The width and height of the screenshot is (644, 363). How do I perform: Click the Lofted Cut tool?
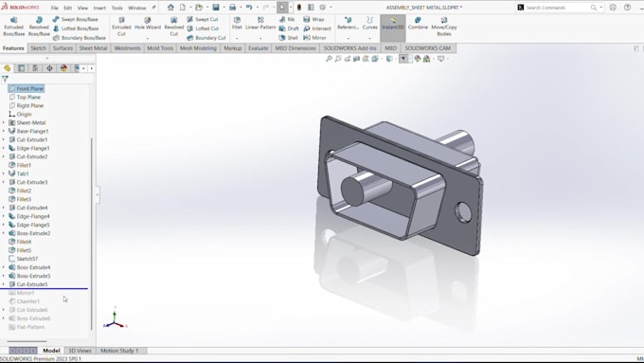[x=204, y=28]
